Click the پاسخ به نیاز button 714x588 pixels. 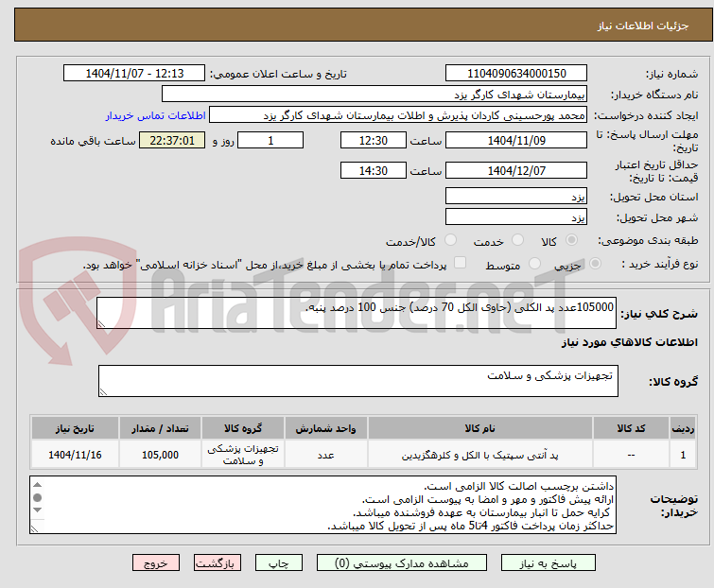548,563
